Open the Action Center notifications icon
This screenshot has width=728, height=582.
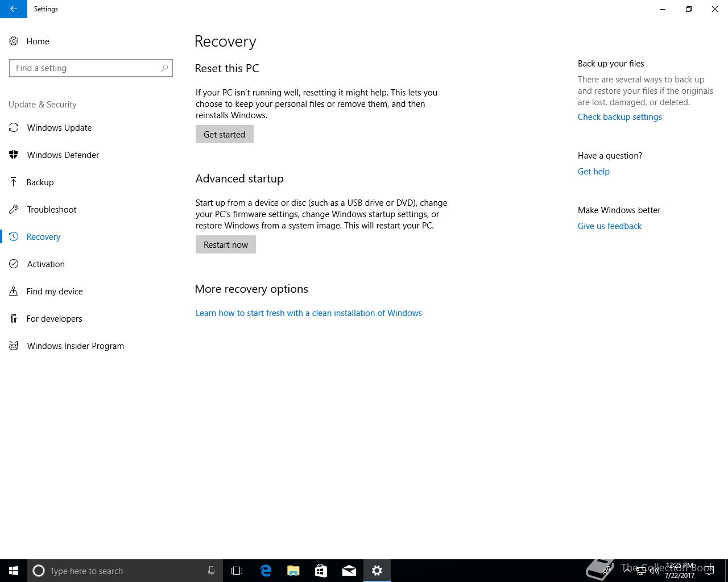709,571
